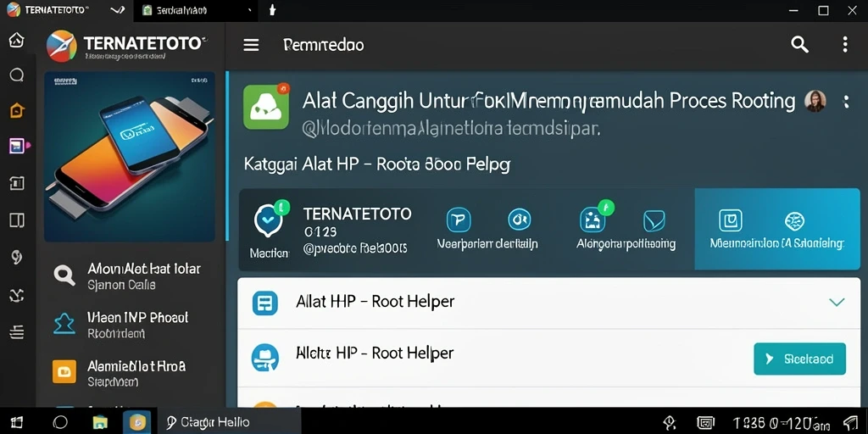This screenshot has height=434, width=868.
Task: Click the columns panel icon in left sidebar
Action: coord(17,220)
